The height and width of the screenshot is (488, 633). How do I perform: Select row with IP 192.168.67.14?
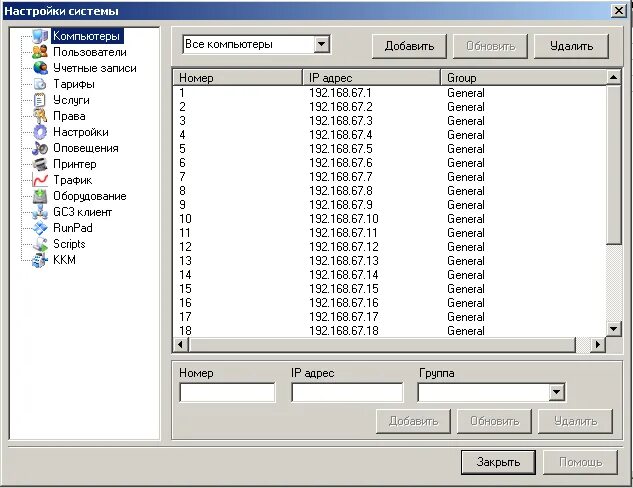390,275
